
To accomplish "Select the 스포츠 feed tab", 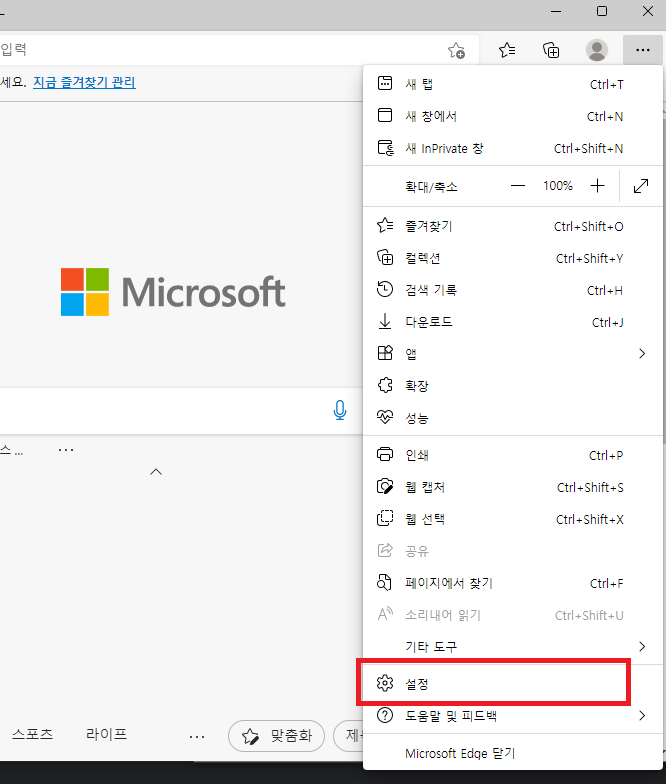I will (32, 734).
